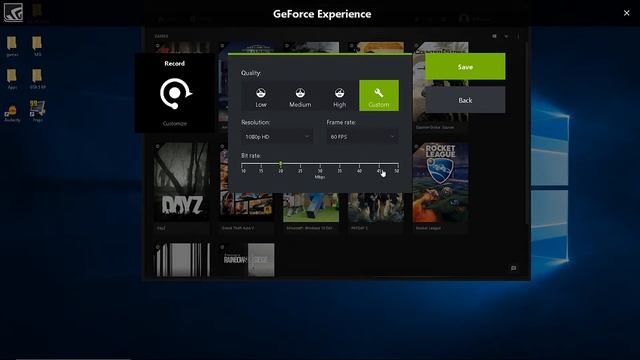Image resolution: width=640 pixels, height=360 pixels.
Task: Open the Apps desktop folder
Action: 12,79
